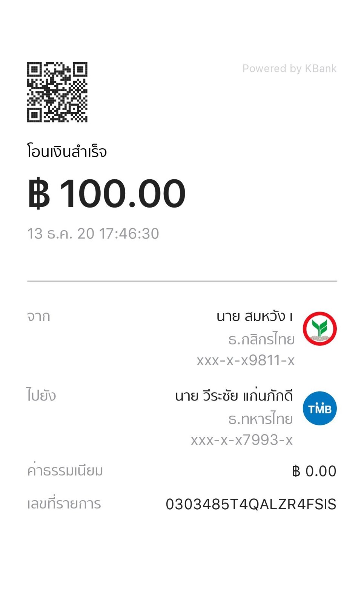Click the ธ.กสิกรไทย bank name

(261, 339)
